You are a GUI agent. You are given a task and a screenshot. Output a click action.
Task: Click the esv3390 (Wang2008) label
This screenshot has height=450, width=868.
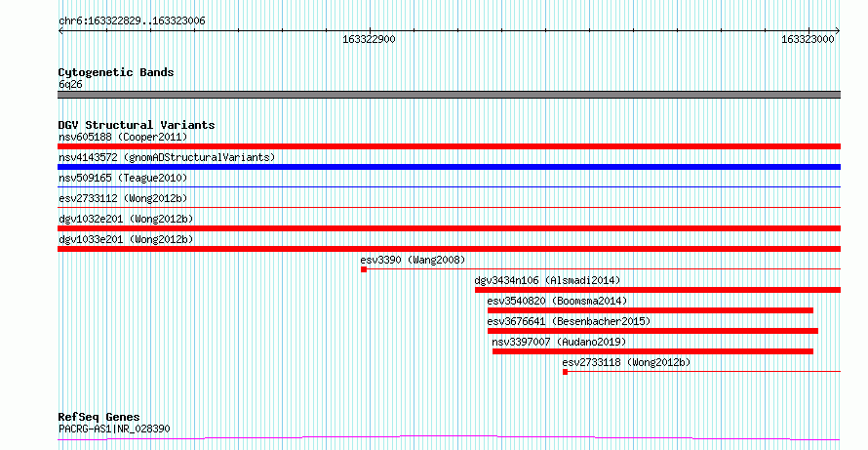413,260
